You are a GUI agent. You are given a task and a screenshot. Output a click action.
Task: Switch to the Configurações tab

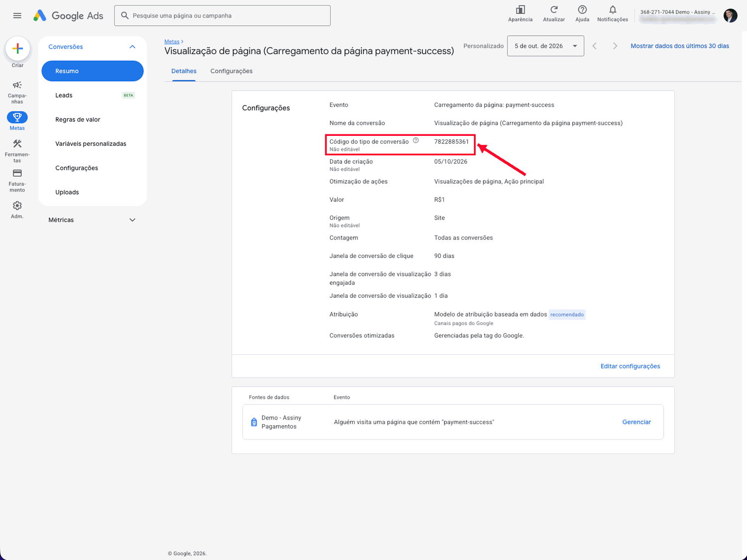pyautogui.click(x=232, y=71)
